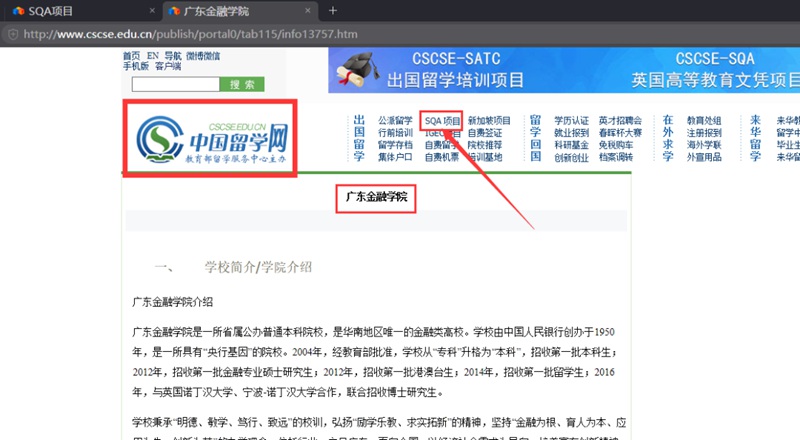The image size is (800, 440).
Task: Open the 科研基金 link
Action: pyautogui.click(x=571, y=145)
